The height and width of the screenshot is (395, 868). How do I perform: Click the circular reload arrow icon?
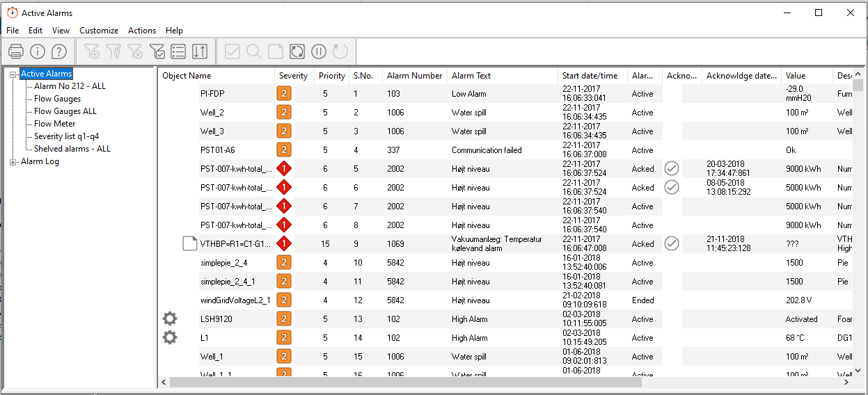340,51
